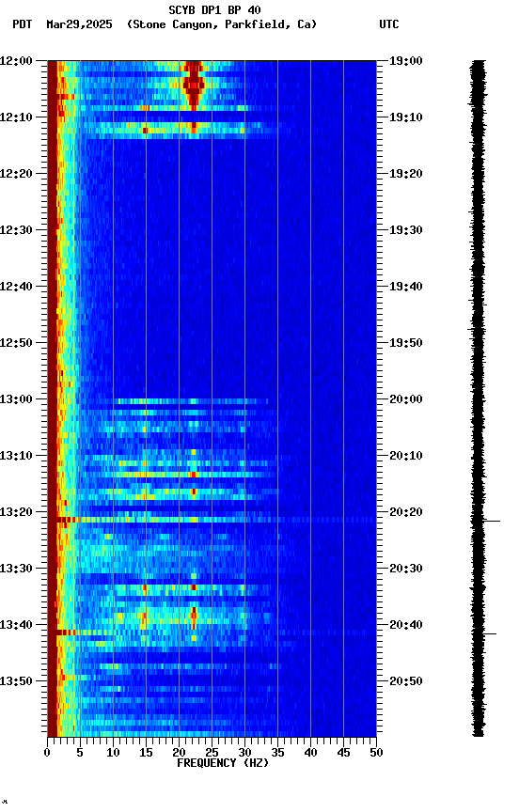Select the "12:40" PDT time label

click(x=16, y=287)
